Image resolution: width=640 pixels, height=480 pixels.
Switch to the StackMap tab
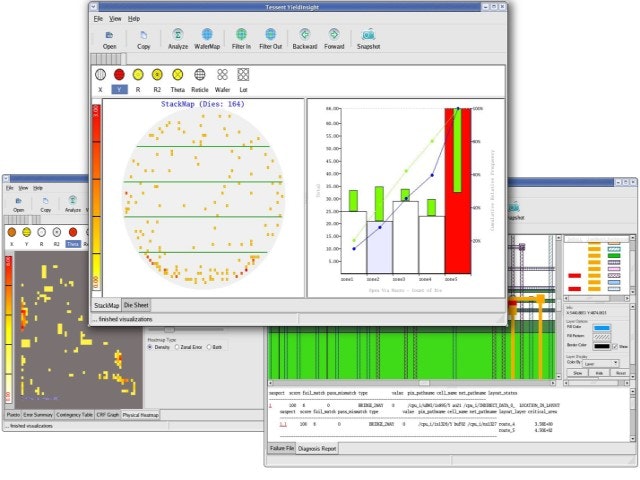pos(107,305)
